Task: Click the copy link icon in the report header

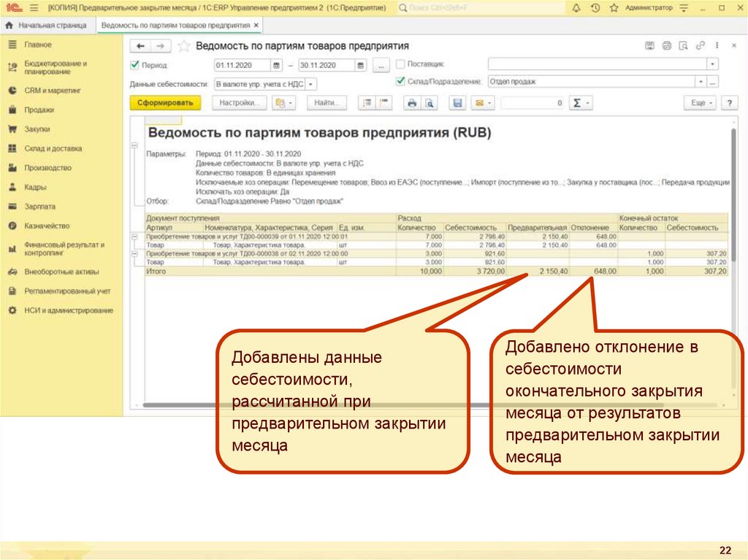Action: pyautogui.click(x=700, y=46)
